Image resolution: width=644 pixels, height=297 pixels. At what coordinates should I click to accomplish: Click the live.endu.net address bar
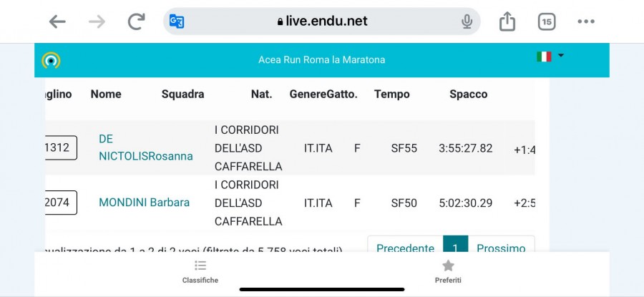[322, 21]
